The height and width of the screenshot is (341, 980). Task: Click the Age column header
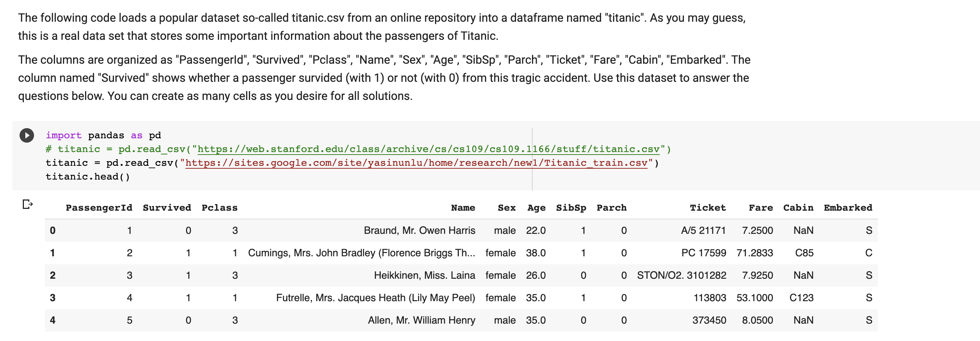coord(536,208)
